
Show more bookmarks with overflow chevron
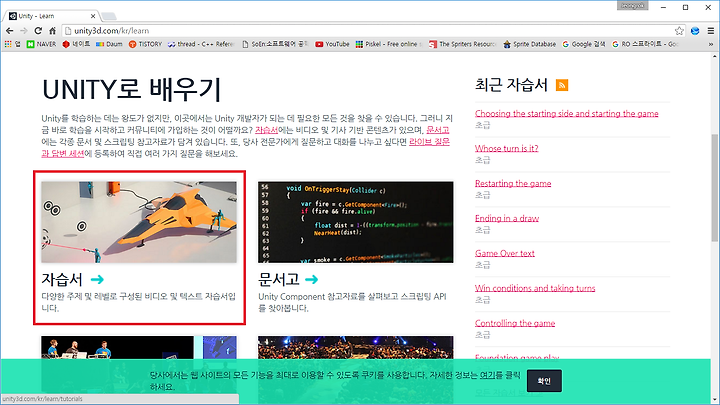(x=711, y=44)
